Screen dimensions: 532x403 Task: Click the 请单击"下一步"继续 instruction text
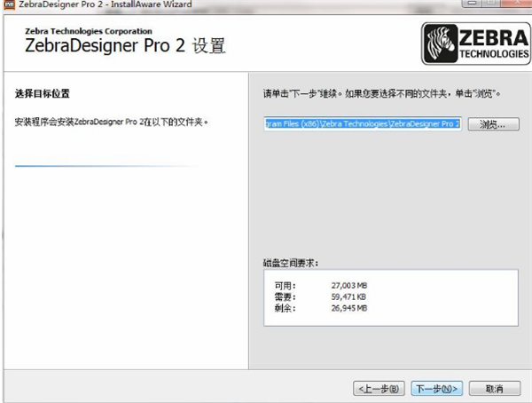tap(382, 93)
